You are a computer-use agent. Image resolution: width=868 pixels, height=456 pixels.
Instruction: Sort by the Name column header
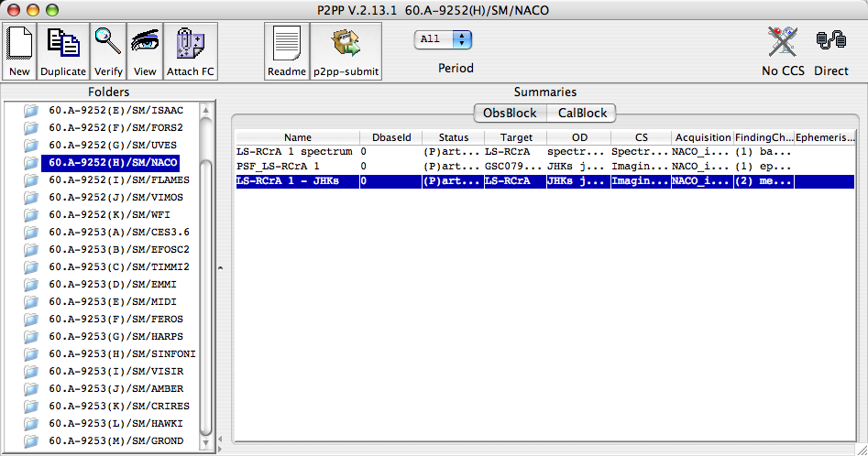pos(298,137)
